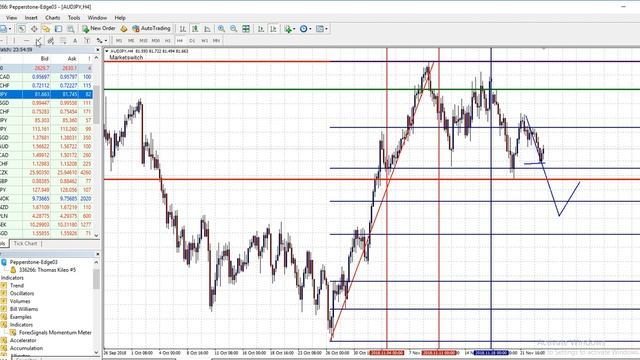Zoom out on the chart
The width and height of the screenshot is (640, 360).
(233, 29)
